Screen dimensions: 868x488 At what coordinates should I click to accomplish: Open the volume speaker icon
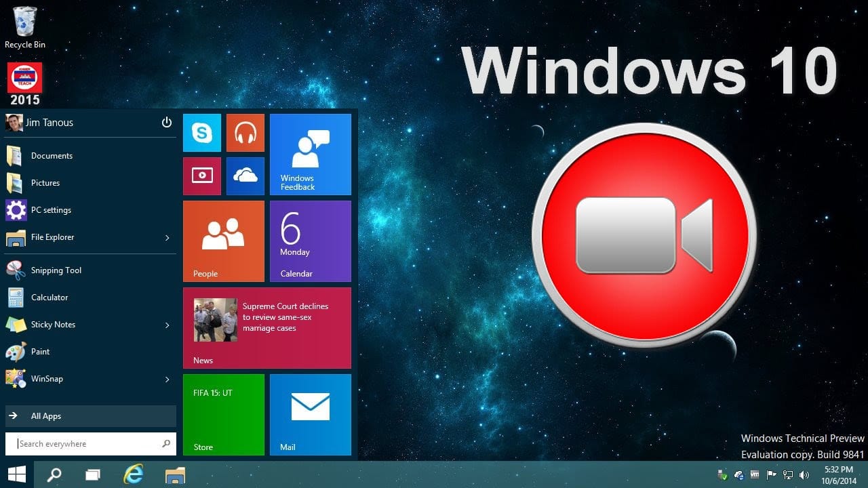[804, 475]
